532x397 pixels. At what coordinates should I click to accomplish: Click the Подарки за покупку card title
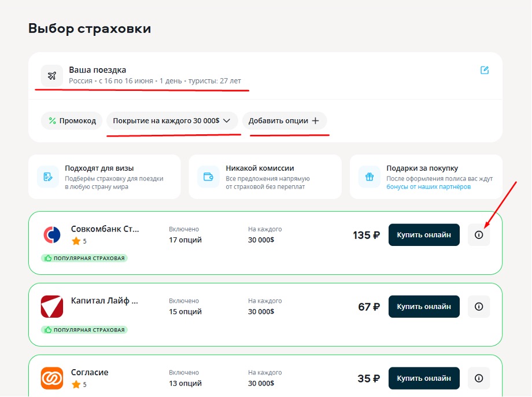pyautogui.click(x=422, y=168)
